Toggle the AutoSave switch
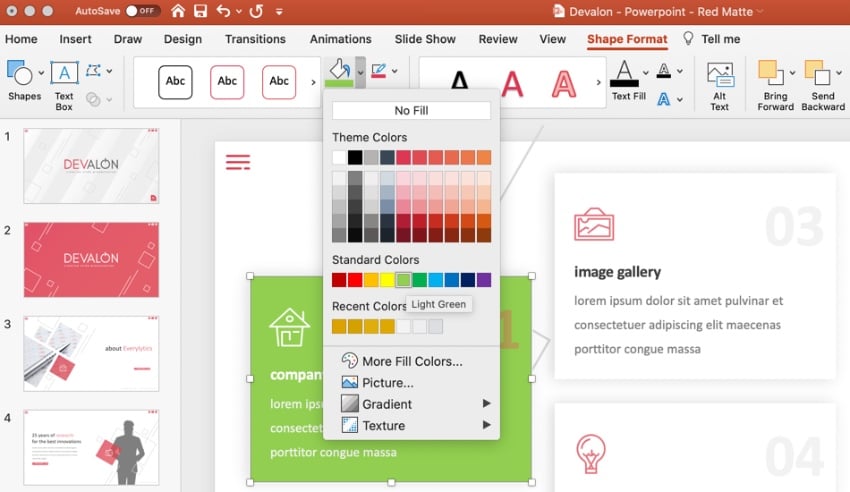Image resolution: width=850 pixels, height=492 pixels. click(142, 11)
